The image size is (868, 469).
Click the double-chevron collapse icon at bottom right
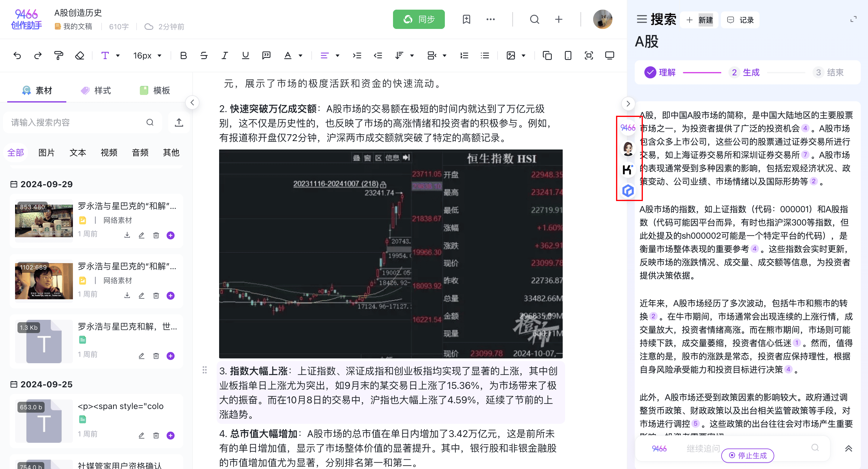click(848, 448)
